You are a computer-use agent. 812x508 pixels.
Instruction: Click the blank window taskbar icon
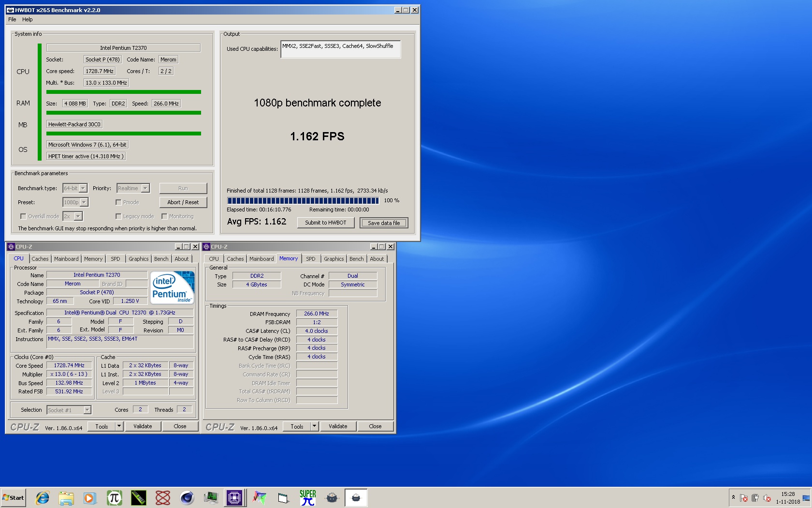(283, 497)
